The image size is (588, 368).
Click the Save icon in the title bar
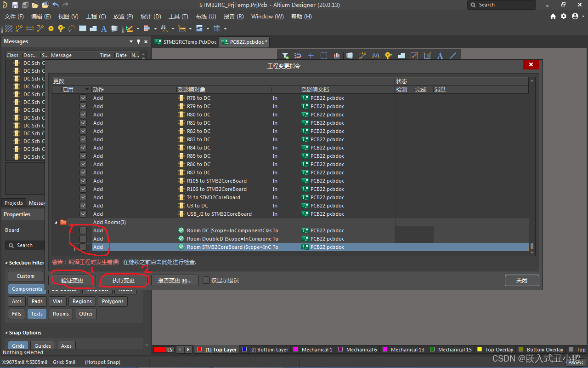(x=15, y=5)
